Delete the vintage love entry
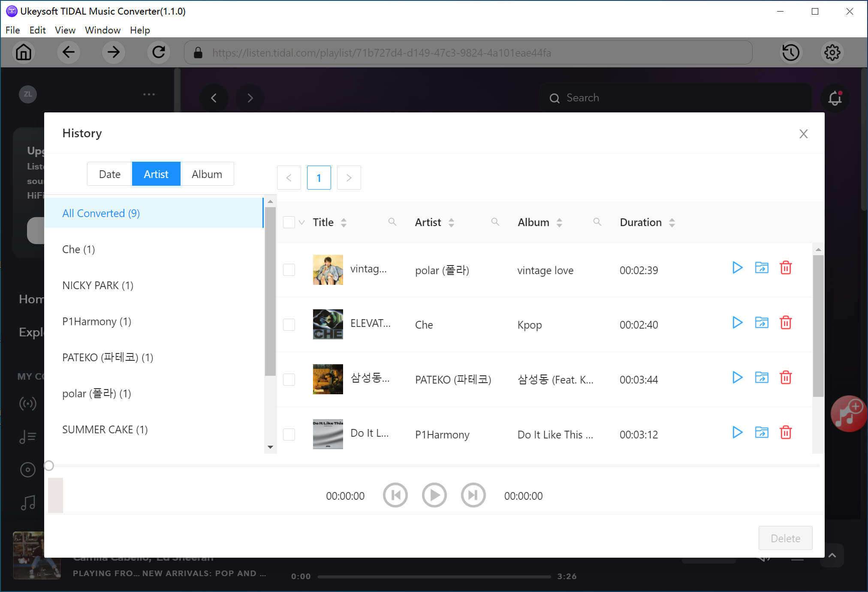 786,268
